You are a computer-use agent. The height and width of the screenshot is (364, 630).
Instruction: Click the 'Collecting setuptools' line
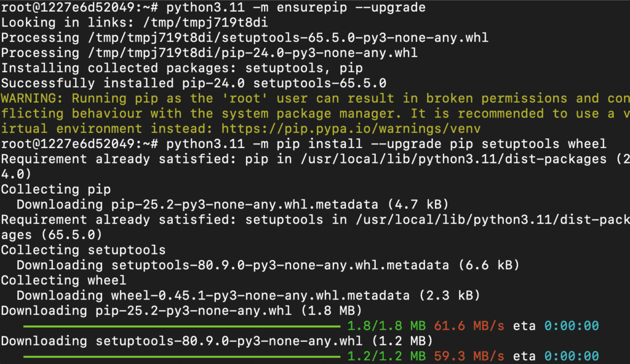click(83, 250)
